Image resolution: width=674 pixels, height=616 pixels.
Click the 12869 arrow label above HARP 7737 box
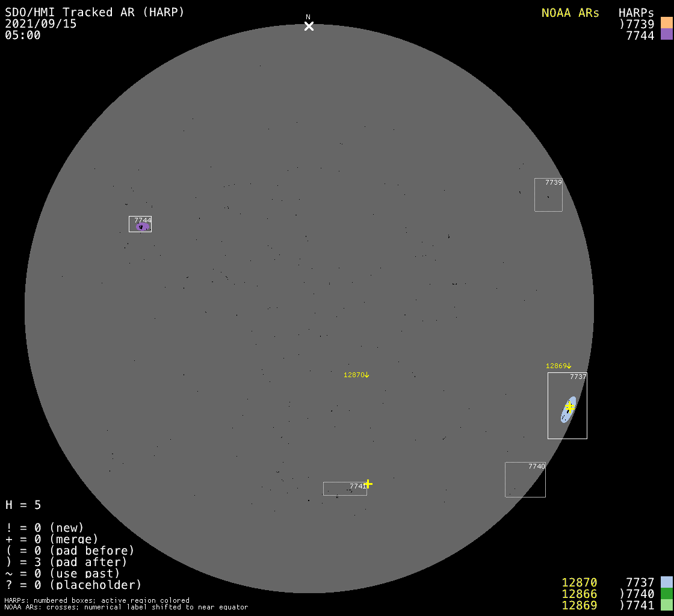pyautogui.click(x=558, y=366)
